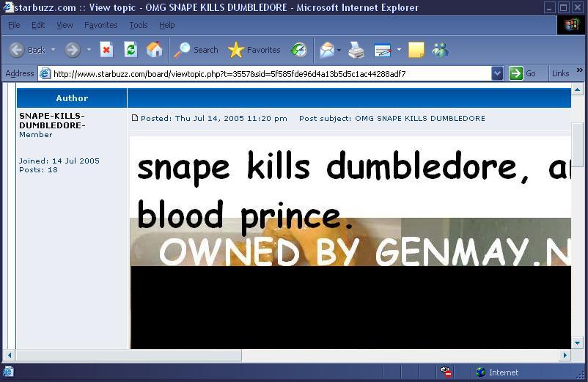Open the History clock icon
This screenshot has width=588, height=382.
pos(299,50)
